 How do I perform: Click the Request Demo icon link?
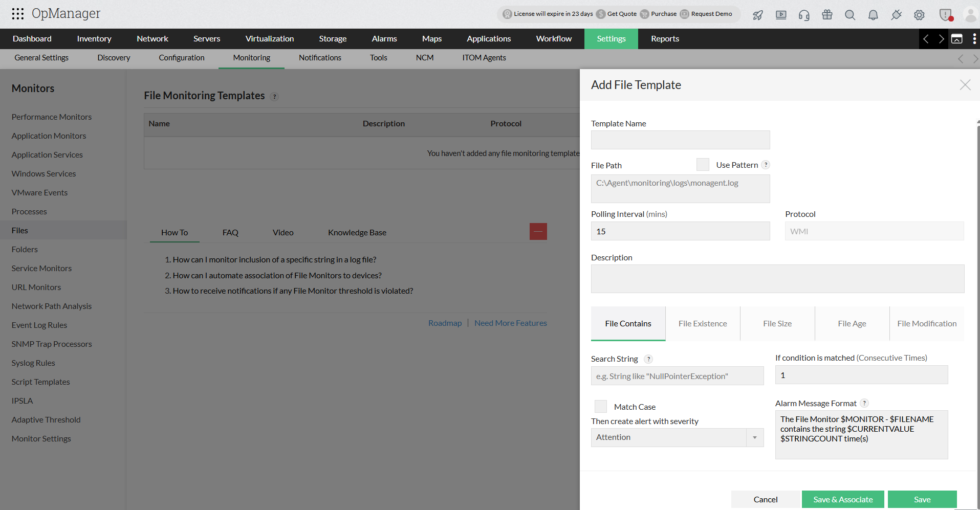click(684, 14)
